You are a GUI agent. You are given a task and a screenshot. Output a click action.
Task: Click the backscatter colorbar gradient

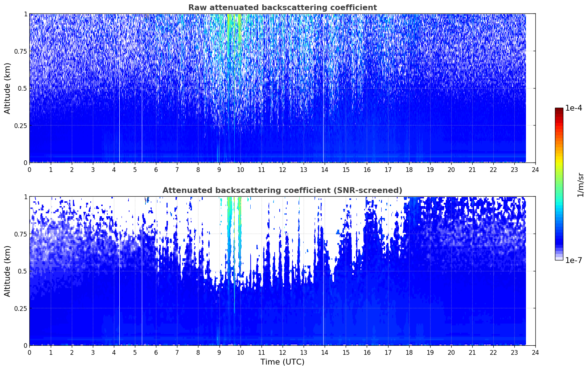tap(559, 184)
